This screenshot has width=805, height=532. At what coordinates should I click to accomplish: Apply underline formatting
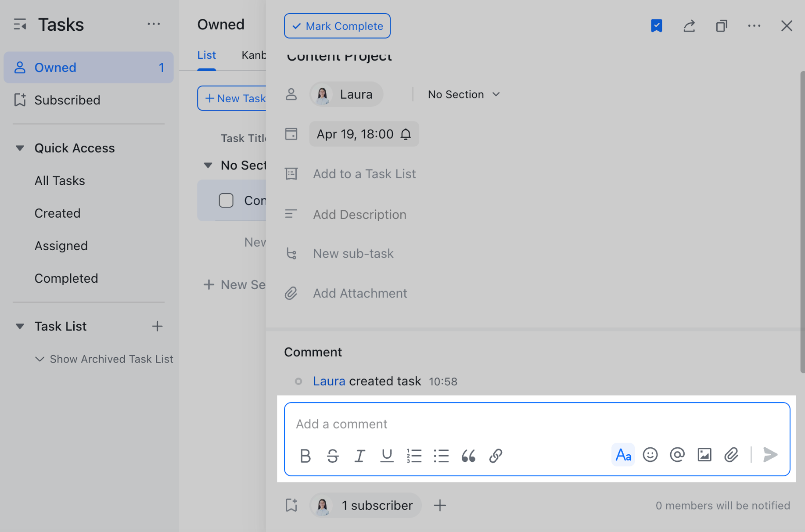[x=387, y=456]
